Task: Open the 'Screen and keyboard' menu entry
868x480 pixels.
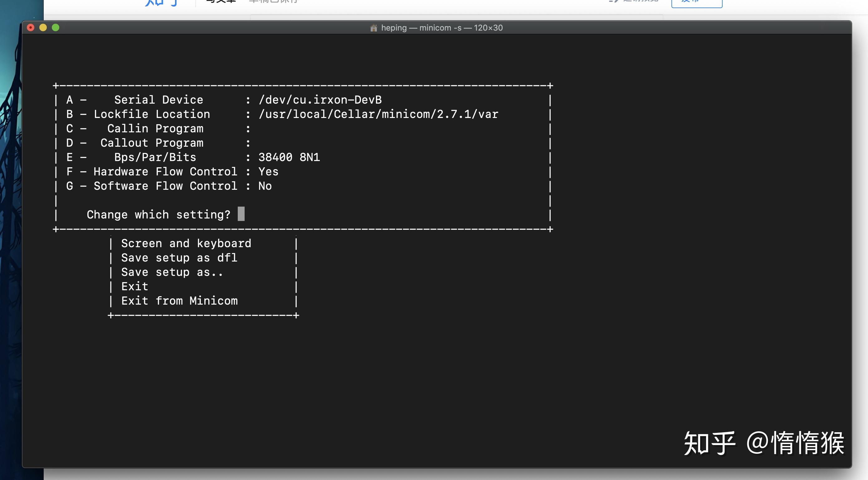Action: click(x=186, y=243)
